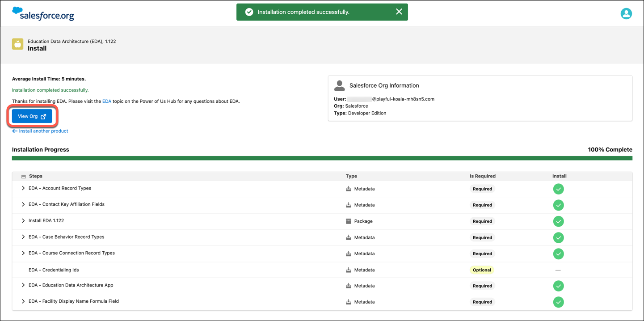This screenshot has width=644, height=321.
Task: Open the EDA topic link
Action: pyautogui.click(x=106, y=101)
